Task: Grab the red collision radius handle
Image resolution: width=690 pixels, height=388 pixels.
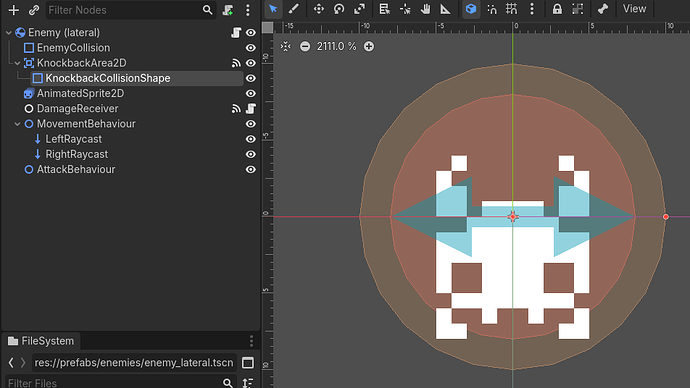Action: coord(666,216)
